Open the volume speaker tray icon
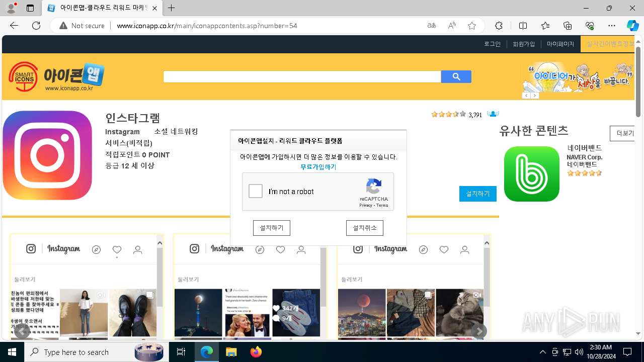Image resolution: width=644 pixels, height=362 pixels. (579, 352)
